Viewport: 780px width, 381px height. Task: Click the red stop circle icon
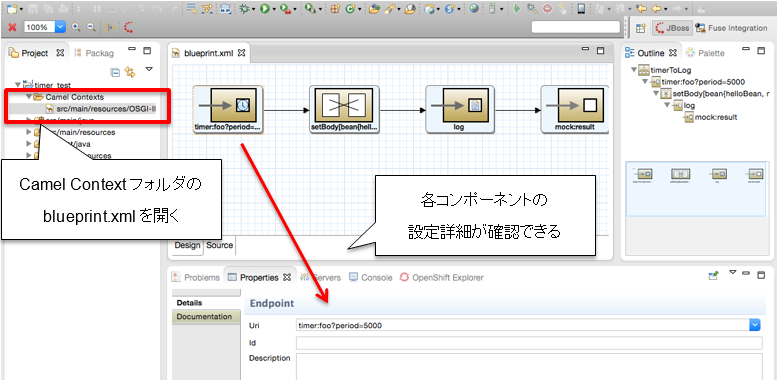[547, 9]
